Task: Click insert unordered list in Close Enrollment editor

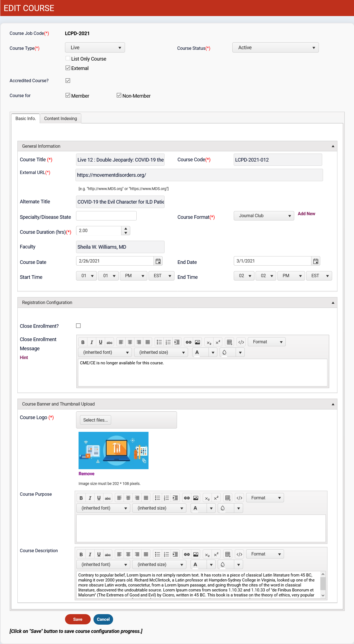Action: point(159,342)
